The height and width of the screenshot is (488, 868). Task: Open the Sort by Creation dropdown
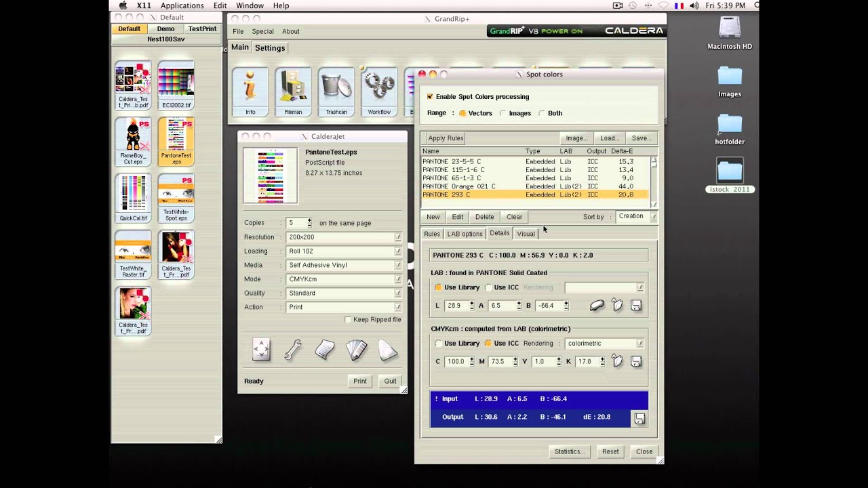pos(636,216)
